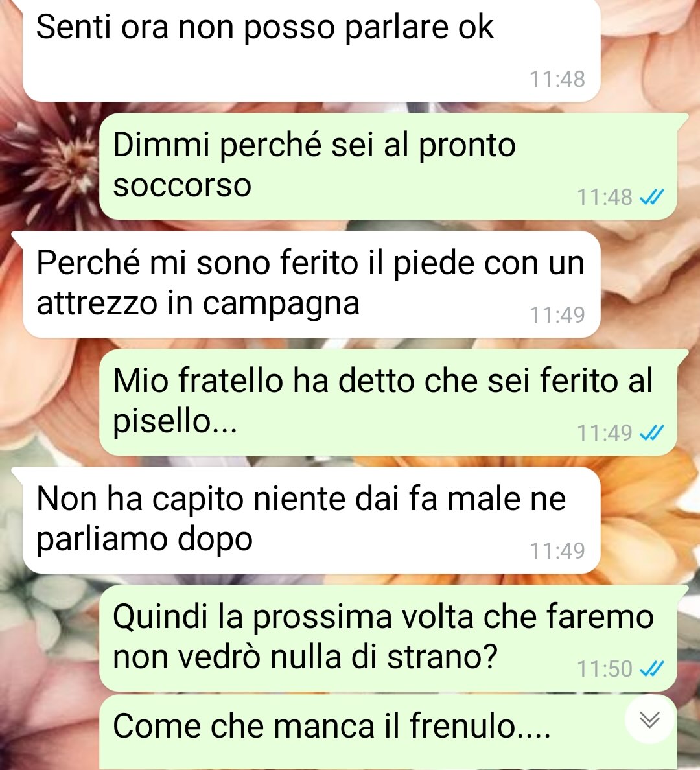Screen dimensions: 700x770
Task: Tap the 11:49 timestamp on 'parliamo dopo' message
Action: click(557, 550)
